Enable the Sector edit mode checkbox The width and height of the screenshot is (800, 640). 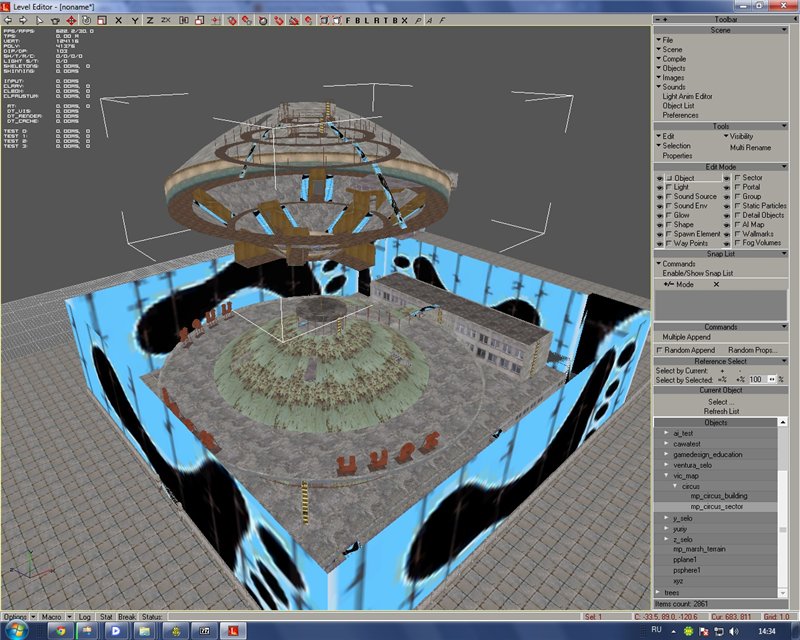coord(738,178)
